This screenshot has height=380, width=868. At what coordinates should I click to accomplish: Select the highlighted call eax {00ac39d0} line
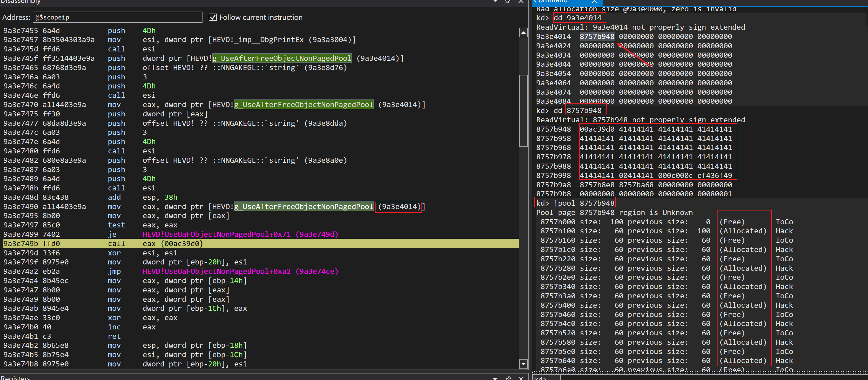pyautogui.click(x=261, y=243)
